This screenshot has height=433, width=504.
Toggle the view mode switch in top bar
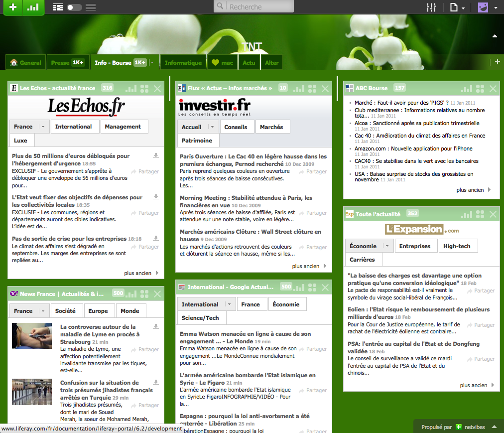(74, 7)
